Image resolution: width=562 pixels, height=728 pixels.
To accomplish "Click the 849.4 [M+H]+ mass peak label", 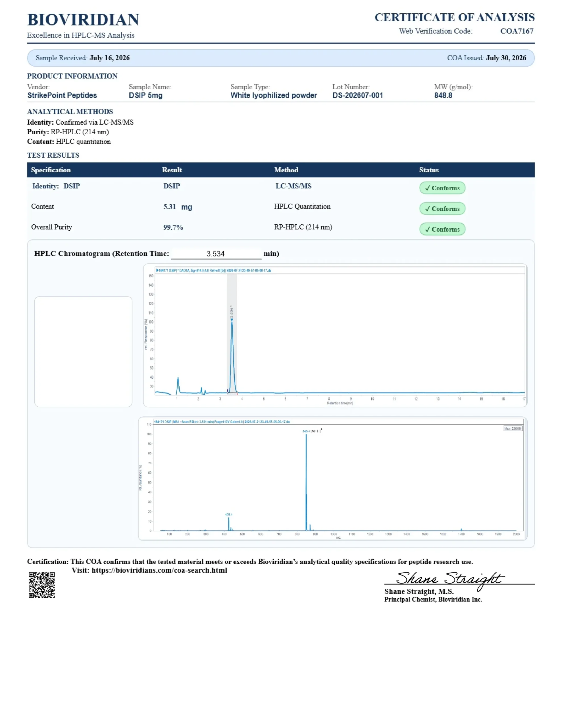I will tap(312, 431).
